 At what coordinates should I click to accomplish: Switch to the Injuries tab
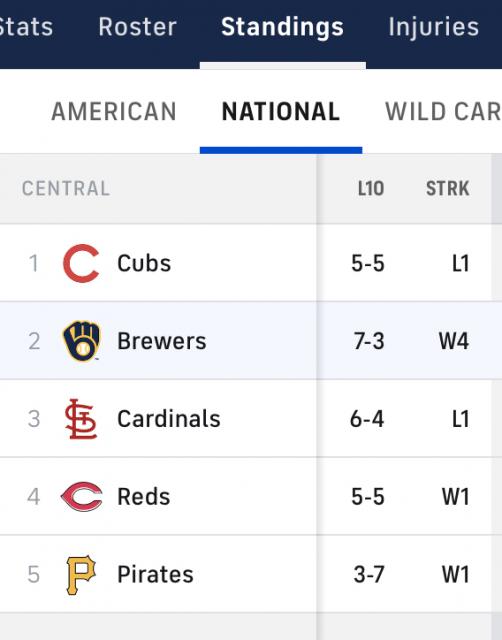[433, 27]
